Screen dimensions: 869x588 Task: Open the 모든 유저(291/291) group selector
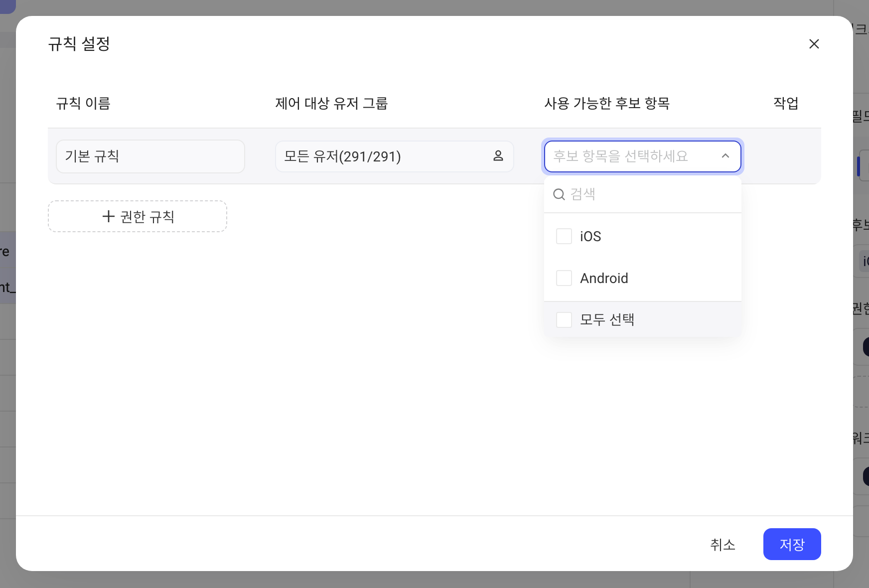[394, 156]
